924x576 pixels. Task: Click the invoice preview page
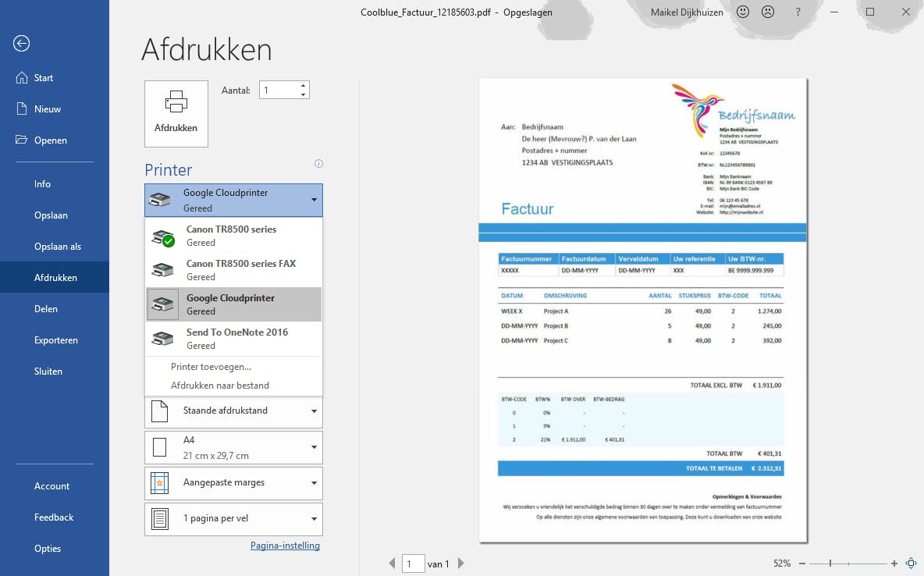642,310
